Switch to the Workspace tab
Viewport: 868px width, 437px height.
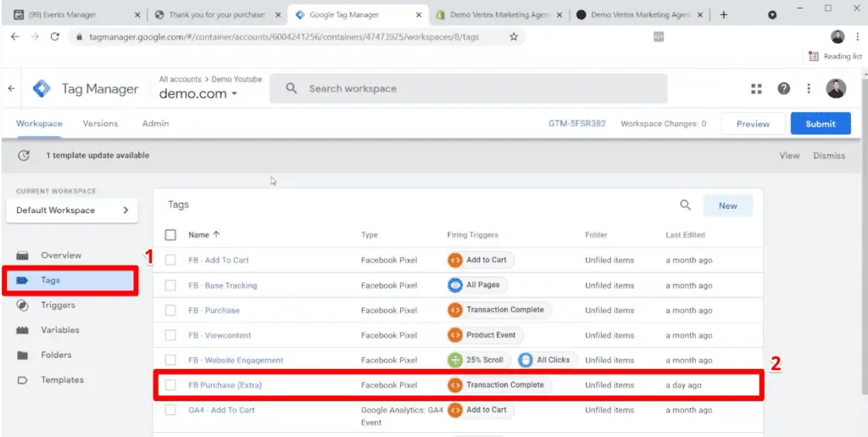[x=39, y=124]
